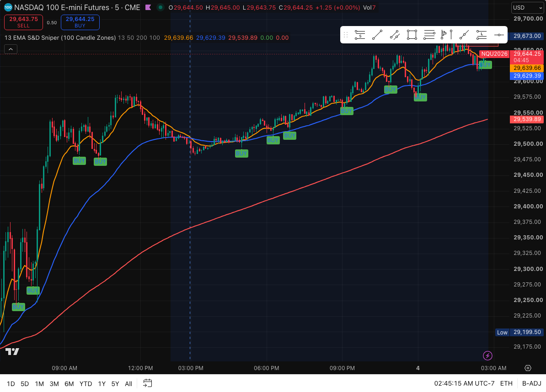
Task: Select the short position drawing tool
Action: 360,35
